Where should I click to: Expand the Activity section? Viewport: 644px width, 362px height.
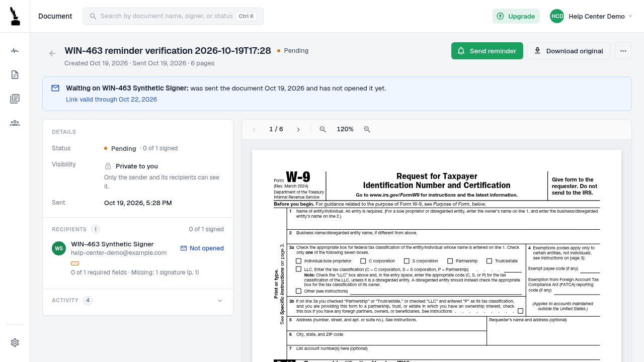coord(138,301)
